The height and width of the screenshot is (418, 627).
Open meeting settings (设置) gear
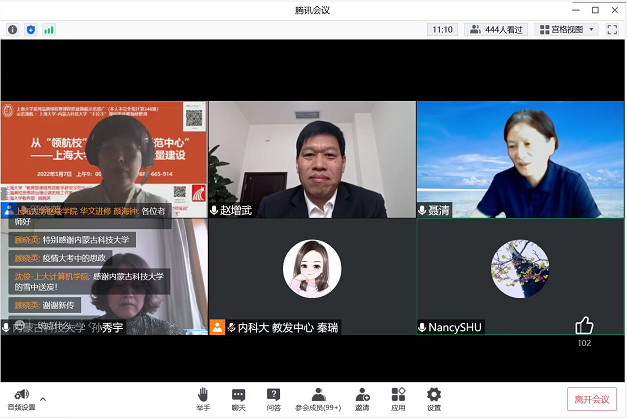tap(433, 397)
